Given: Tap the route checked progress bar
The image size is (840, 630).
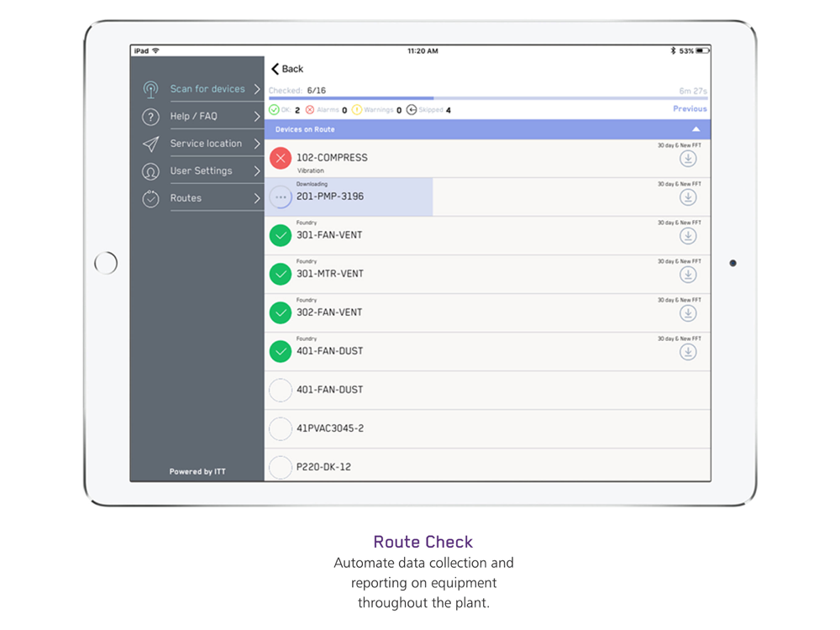Looking at the screenshot, I should click(488, 98).
